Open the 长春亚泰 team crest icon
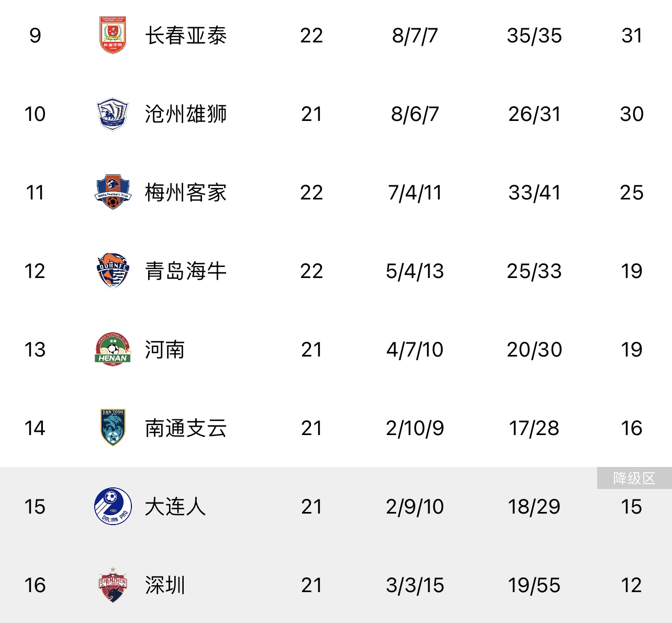This screenshot has width=672, height=623. click(113, 35)
